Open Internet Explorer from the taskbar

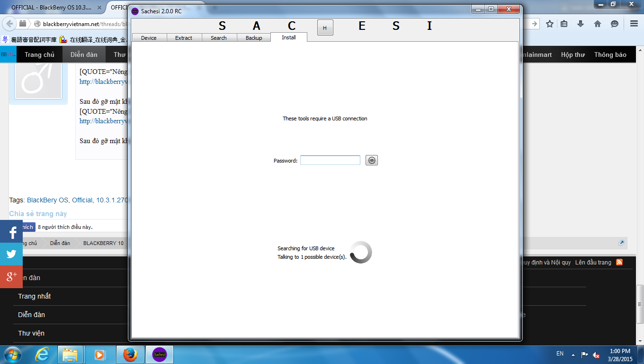(42, 355)
